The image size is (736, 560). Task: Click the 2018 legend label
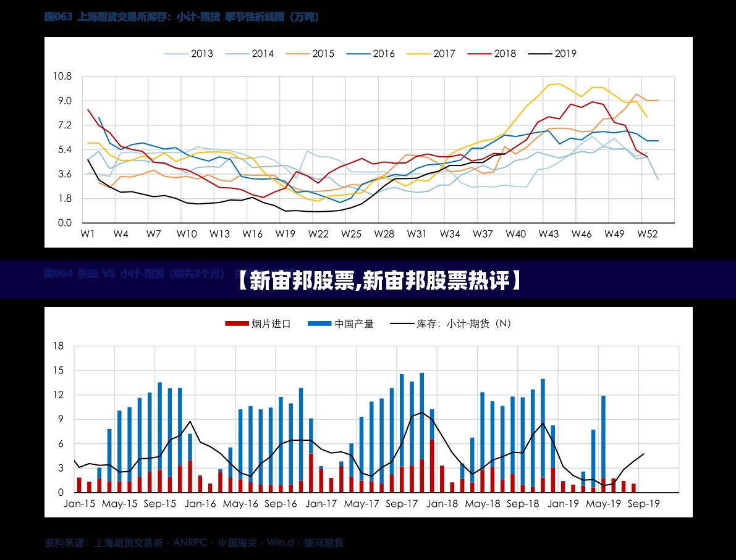505,54
